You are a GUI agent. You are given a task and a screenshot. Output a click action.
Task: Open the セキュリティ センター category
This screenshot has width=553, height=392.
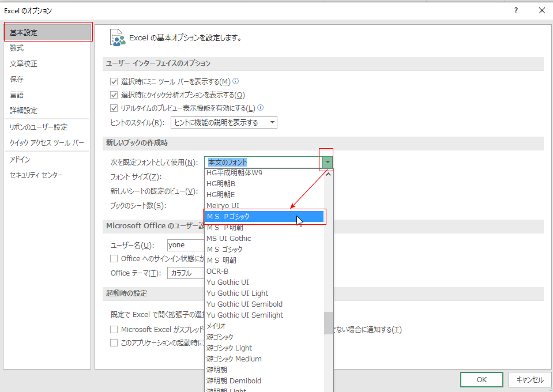[47, 175]
